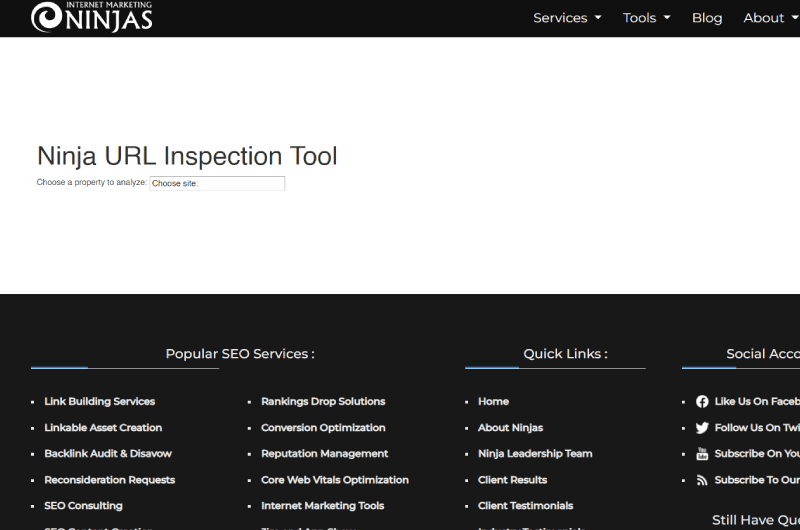This screenshot has width=800, height=530.
Task: Open Reconsideration Requests link
Action: [110, 480]
